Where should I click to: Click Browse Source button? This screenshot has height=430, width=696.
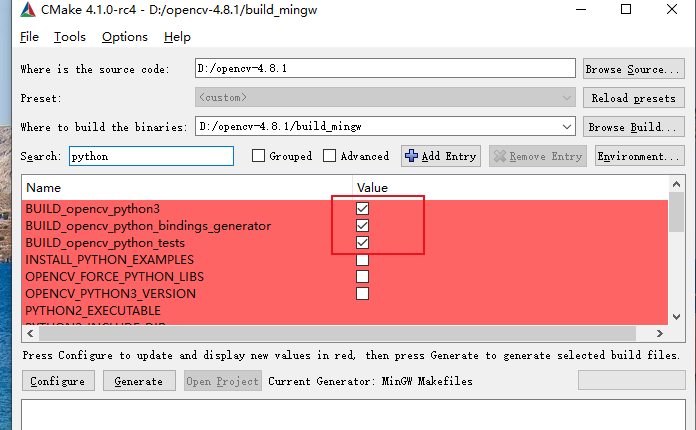(633, 69)
